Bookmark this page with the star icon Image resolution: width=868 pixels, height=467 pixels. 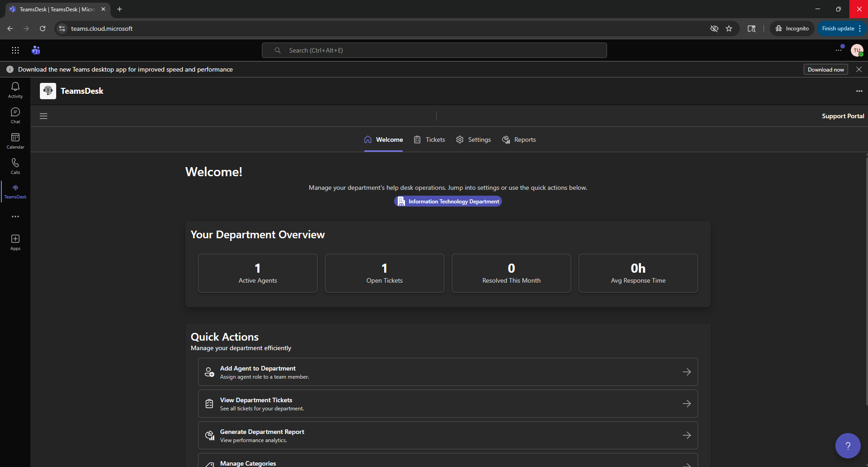[x=729, y=29]
